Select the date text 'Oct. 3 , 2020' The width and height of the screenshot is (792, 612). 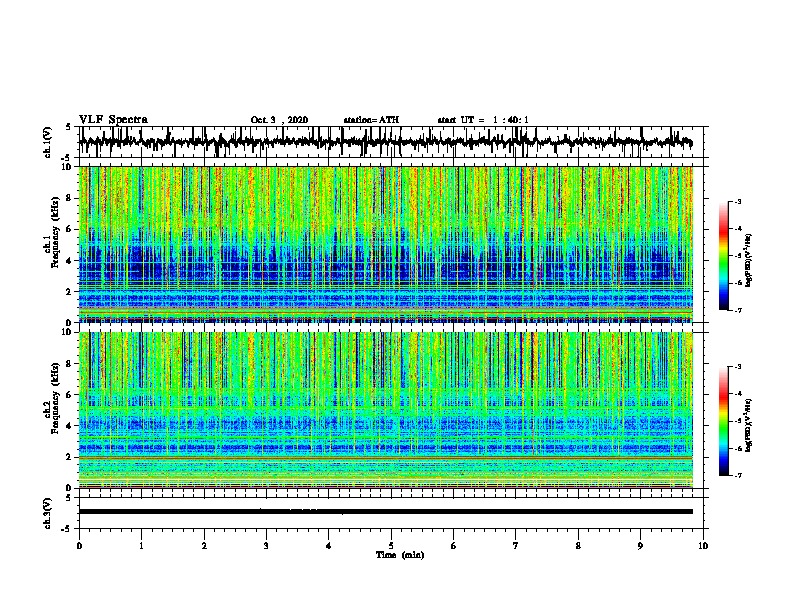click(x=279, y=120)
